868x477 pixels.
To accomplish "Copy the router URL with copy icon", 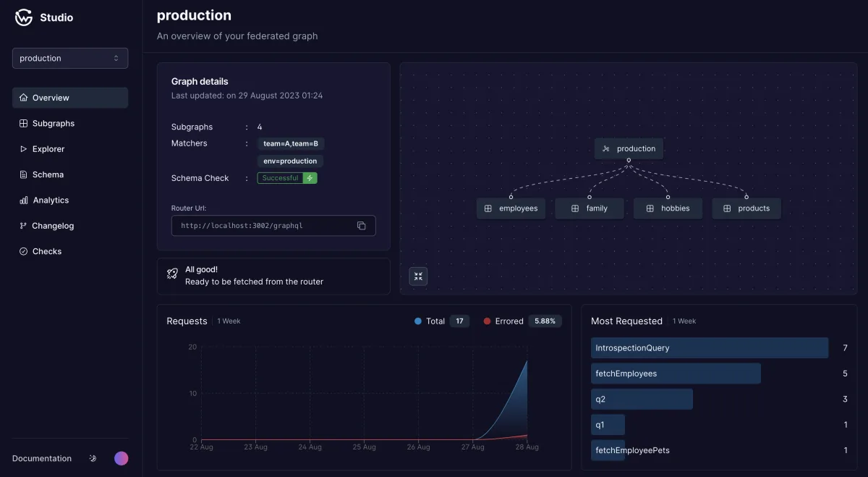I will point(362,226).
